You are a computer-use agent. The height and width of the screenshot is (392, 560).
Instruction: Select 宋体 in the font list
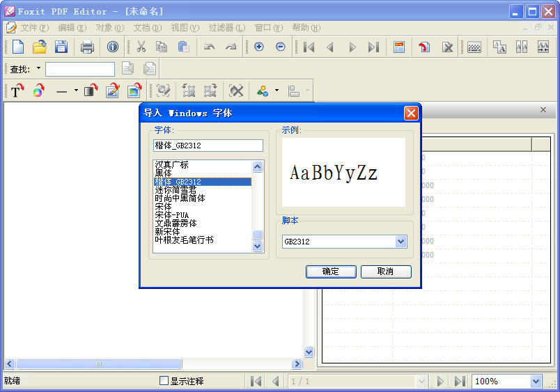coord(165,207)
